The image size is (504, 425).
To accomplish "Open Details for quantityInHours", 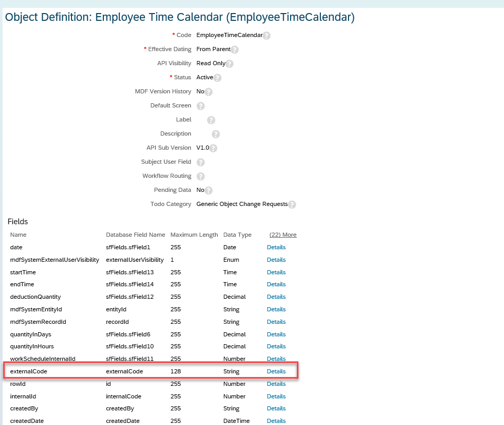I will click(276, 346).
